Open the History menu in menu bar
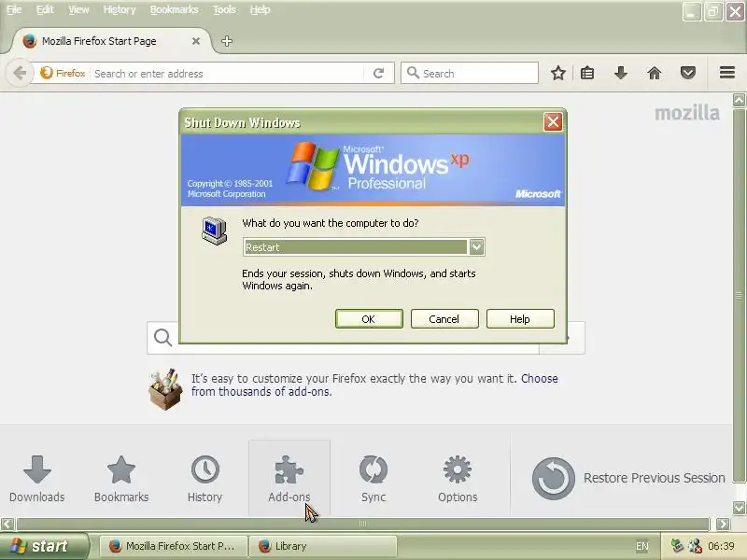The height and width of the screenshot is (560, 747). click(120, 9)
